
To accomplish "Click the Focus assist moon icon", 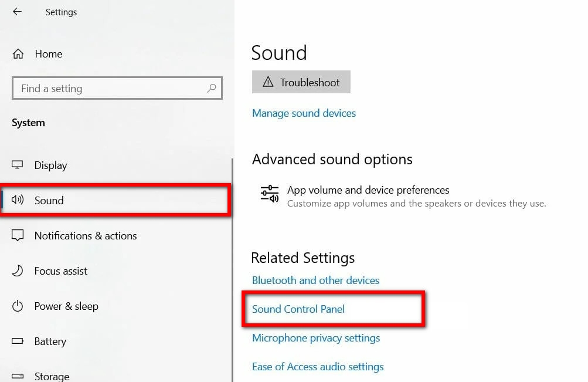I will tap(18, 271).
